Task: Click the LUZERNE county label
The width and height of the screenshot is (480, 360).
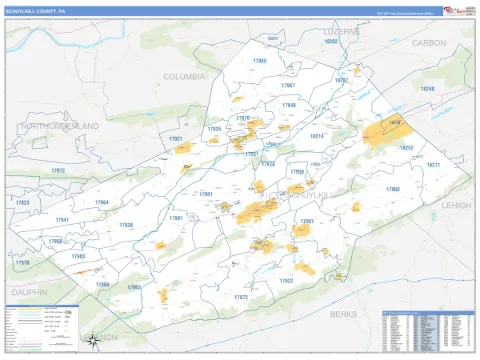Action: coord(342,32)
